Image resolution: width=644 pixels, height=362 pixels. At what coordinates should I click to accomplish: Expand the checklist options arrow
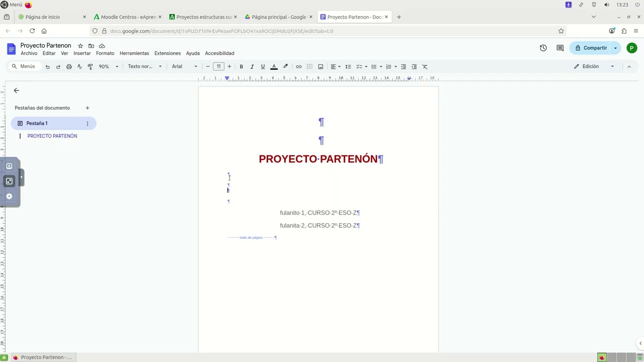(366, 66)
